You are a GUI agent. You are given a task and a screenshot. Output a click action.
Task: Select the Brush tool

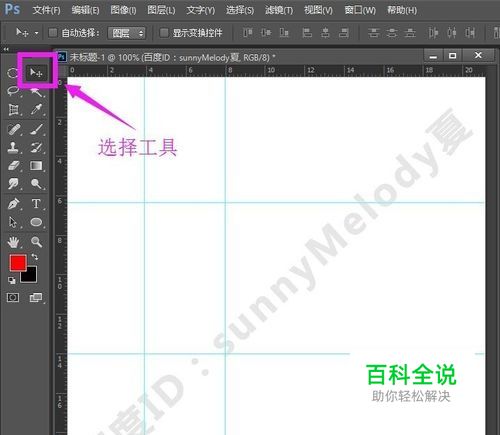click(37, 129)
